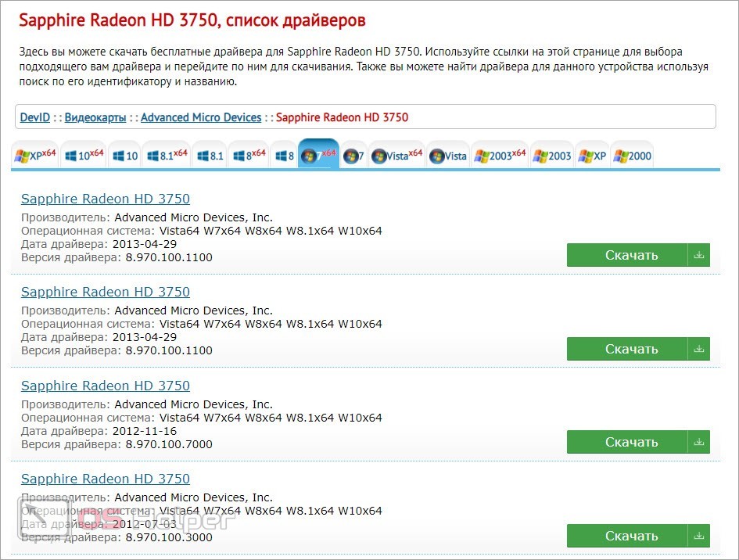
Task: Click download arrow icon of second driver
Action: point(699,349)
